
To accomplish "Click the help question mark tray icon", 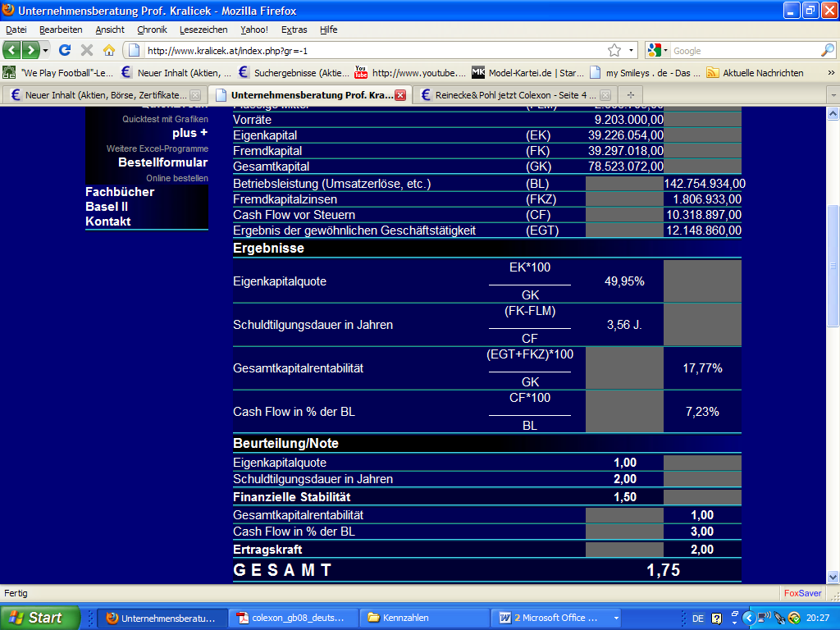I will click(716, 619).
